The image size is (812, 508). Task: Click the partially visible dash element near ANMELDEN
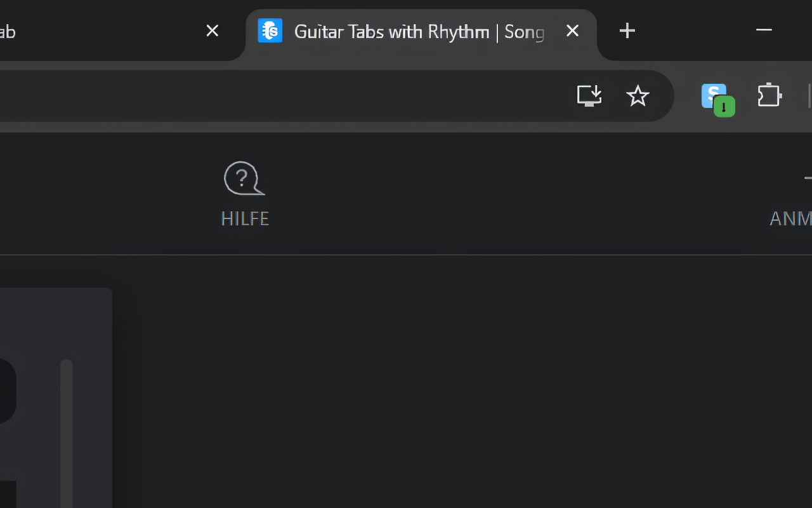tap(808, 178)
